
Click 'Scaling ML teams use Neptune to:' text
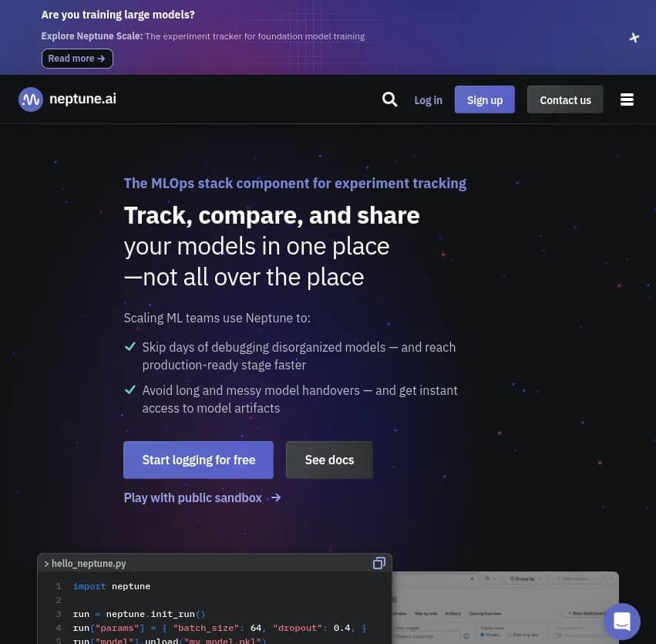pyautogui.click(x=217, y=318)
